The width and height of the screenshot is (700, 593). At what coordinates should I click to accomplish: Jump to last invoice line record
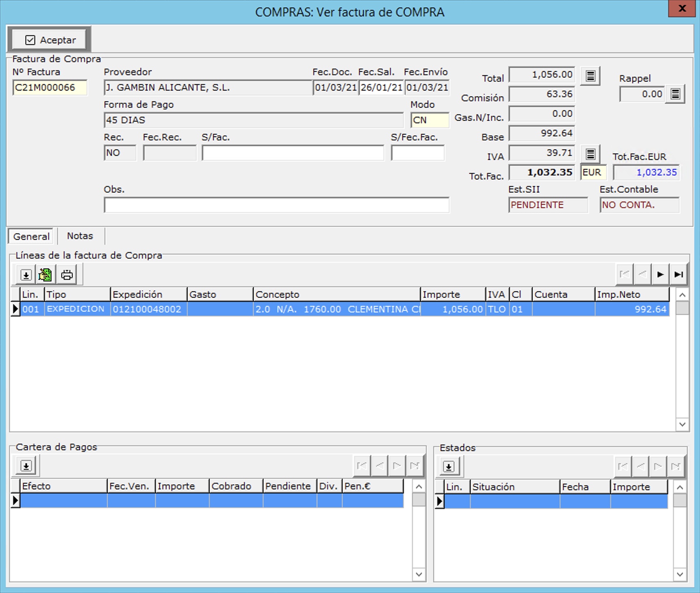(678, 274)
